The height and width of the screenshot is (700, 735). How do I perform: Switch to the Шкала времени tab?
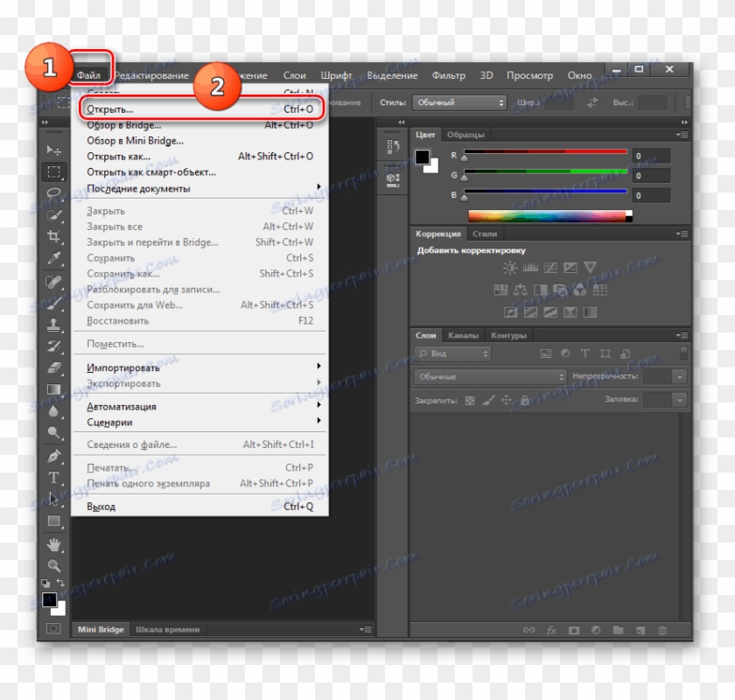tap(167, 629)
